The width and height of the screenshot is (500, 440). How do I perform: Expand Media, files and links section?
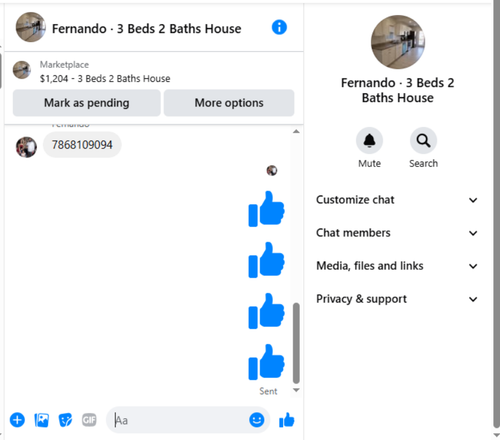tap(397, 266)
